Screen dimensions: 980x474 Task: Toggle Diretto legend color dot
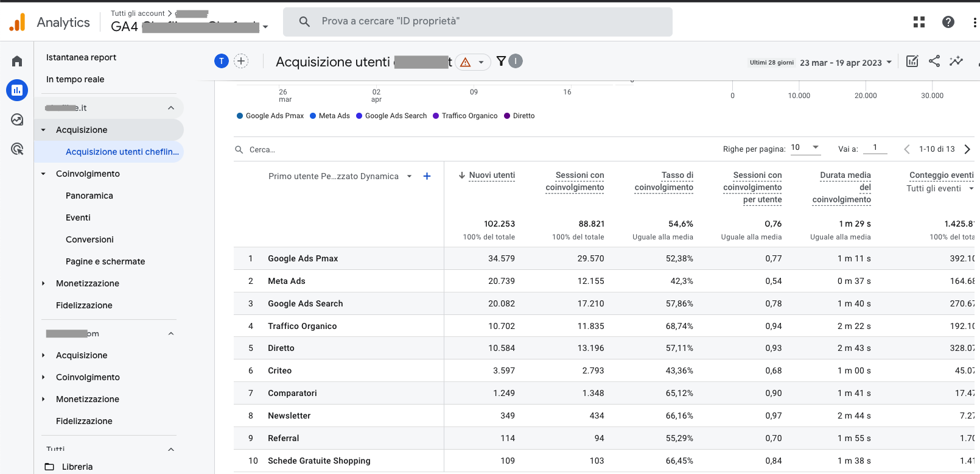(507, 116)
